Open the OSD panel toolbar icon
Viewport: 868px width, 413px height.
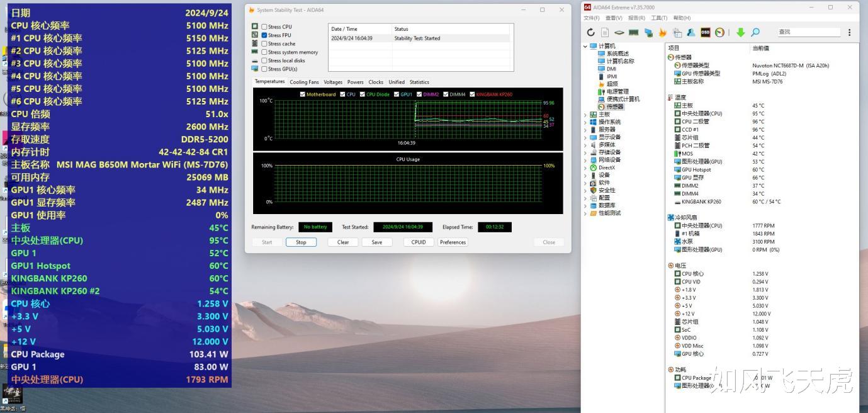[706, 32]
